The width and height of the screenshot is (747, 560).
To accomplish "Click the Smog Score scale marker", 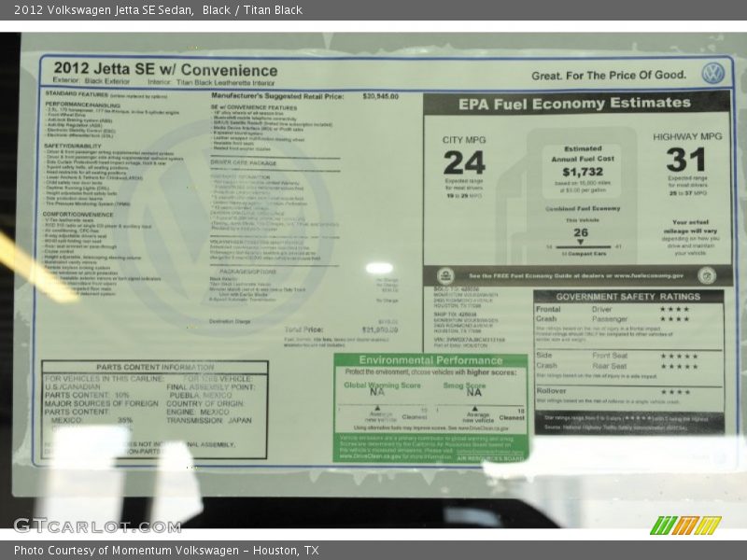I will 474,409.
